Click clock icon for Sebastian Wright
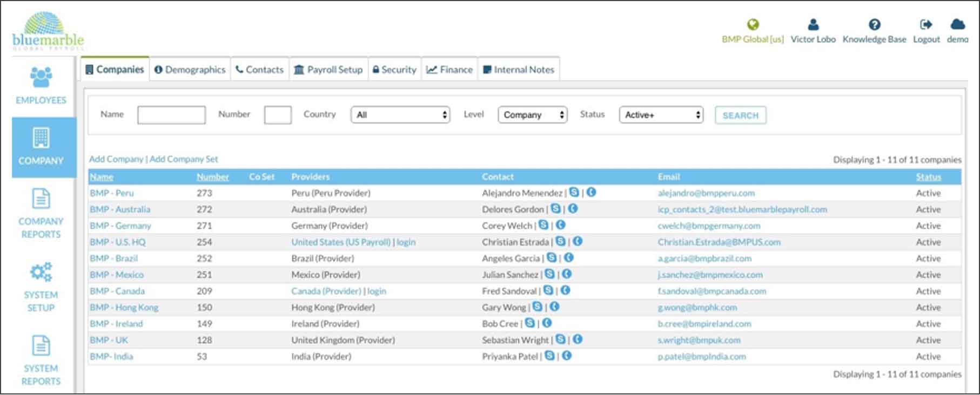The image size is (980, 395). (578, 339)
